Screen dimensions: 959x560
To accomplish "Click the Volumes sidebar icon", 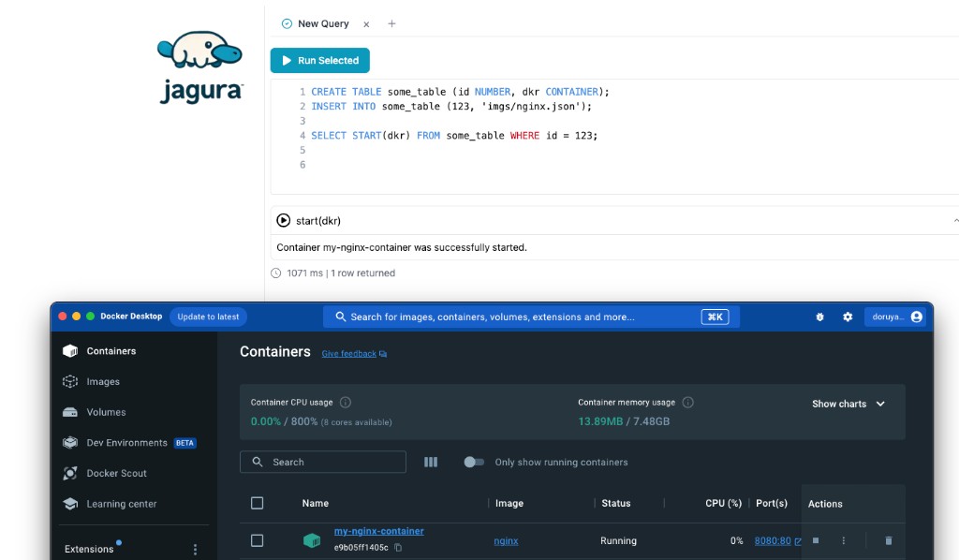I will [70, 412].
